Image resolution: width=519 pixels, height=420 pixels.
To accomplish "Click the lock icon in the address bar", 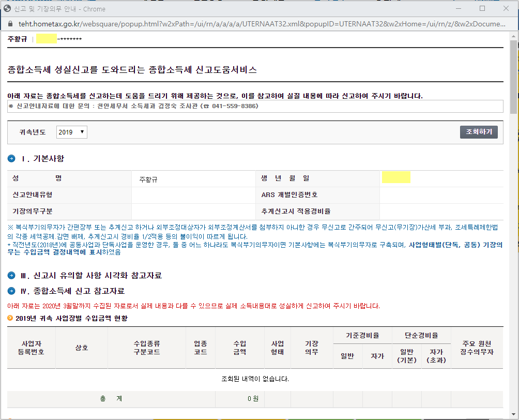I will point(9,24).
